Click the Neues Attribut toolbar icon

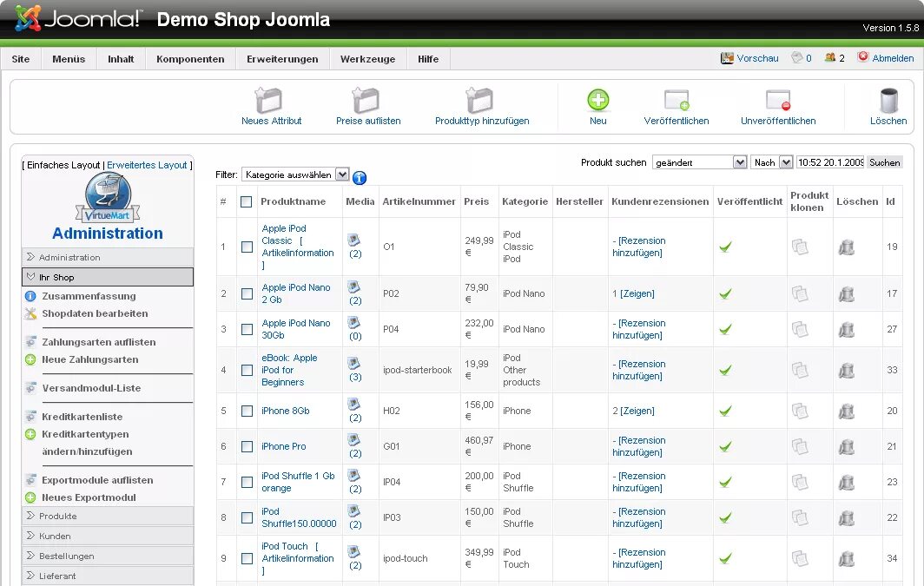point(270,101)
